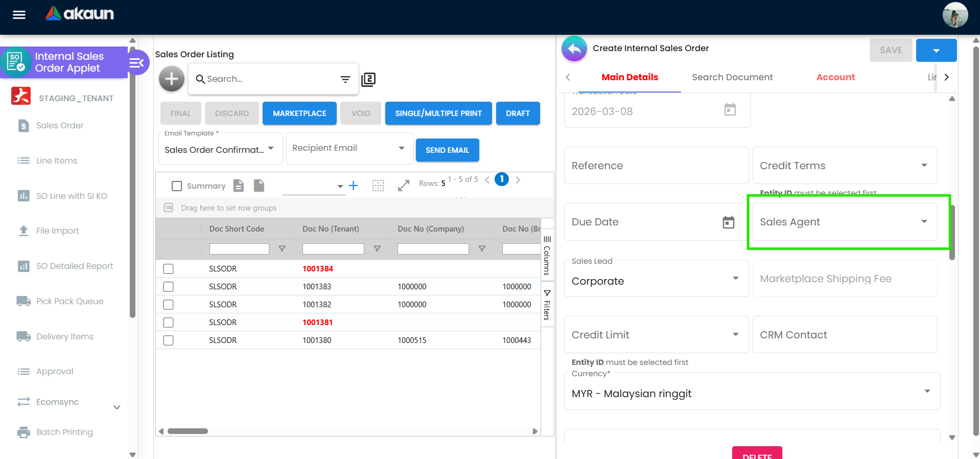Click the fullscreen expand grid icon
Image resolution: width=980 pixels, height=459 pixels.
tap(404, 186)
